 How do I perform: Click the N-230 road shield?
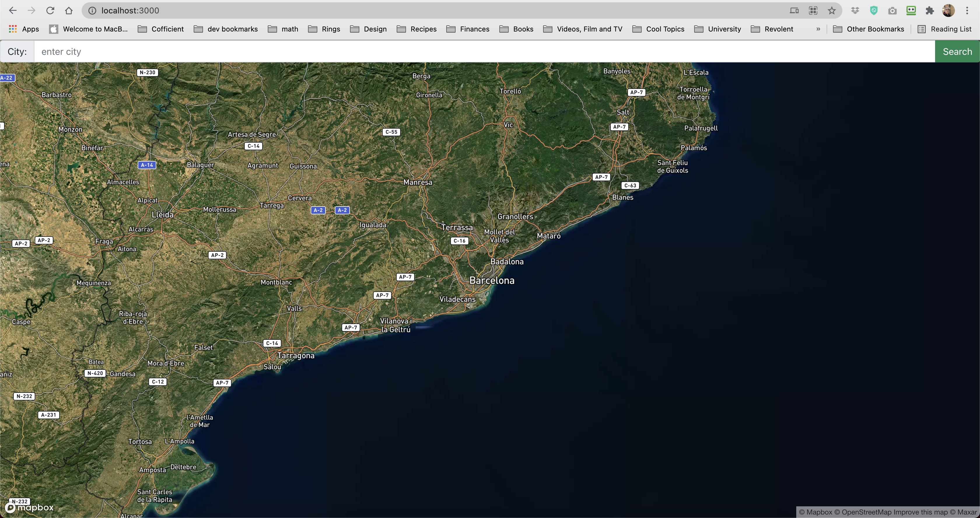[147, 72]
